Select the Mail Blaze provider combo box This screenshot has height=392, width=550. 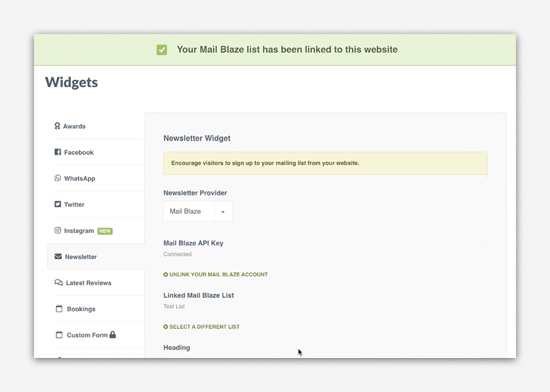pos(189,212)
